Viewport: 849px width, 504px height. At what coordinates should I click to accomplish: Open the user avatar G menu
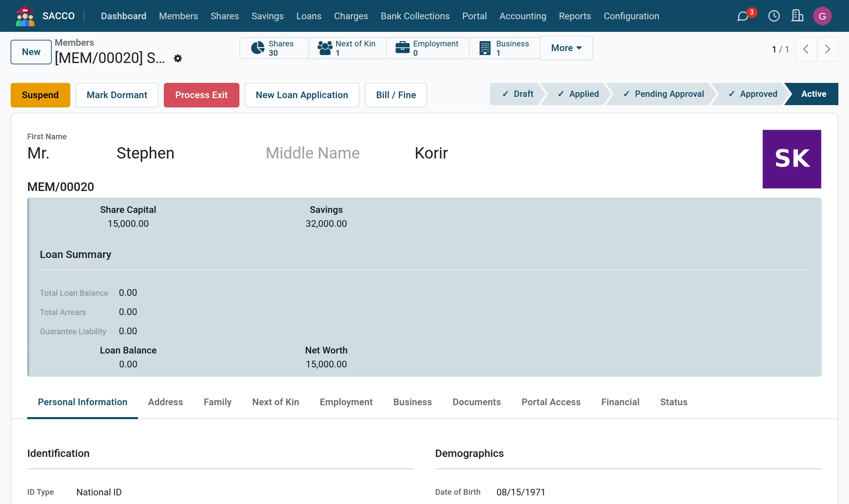(x=822, y=16)
